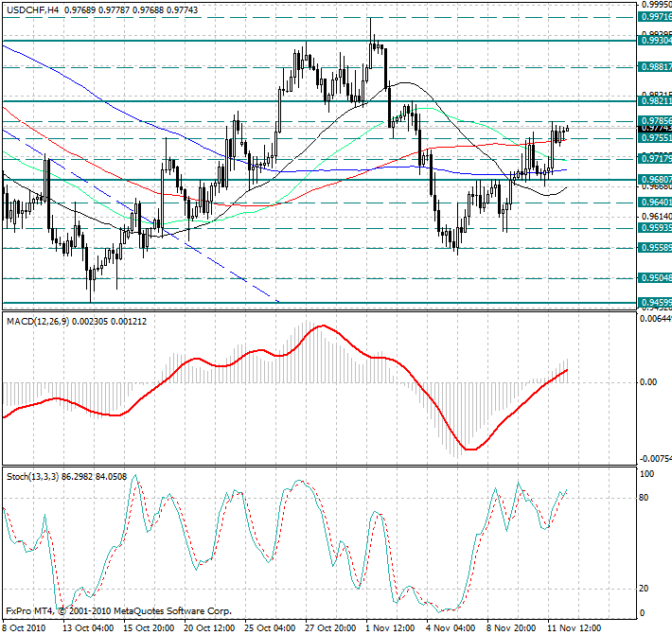Click the Stochastic 80 level axis label
Image resolution: width=672 pixels, height=635 pixels.
646,497
